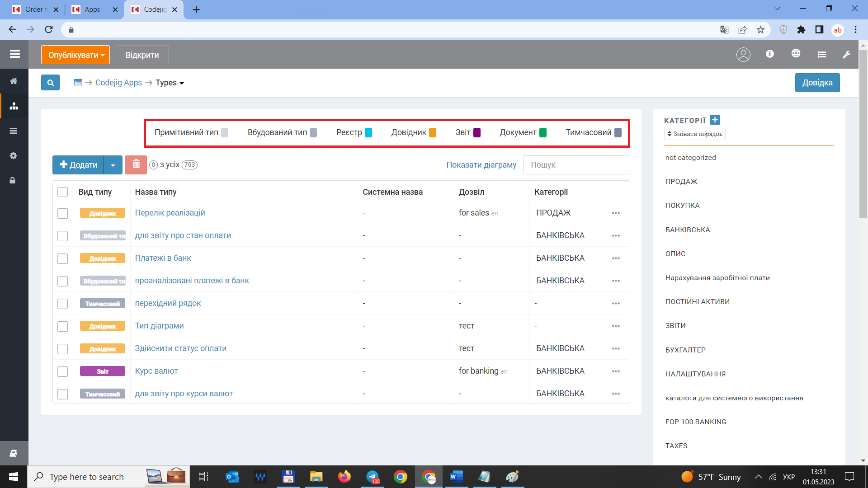Check the для звіту про стан оплати checkbox
The width and height of the screenshot is (868, 488).
click(63, 236)
